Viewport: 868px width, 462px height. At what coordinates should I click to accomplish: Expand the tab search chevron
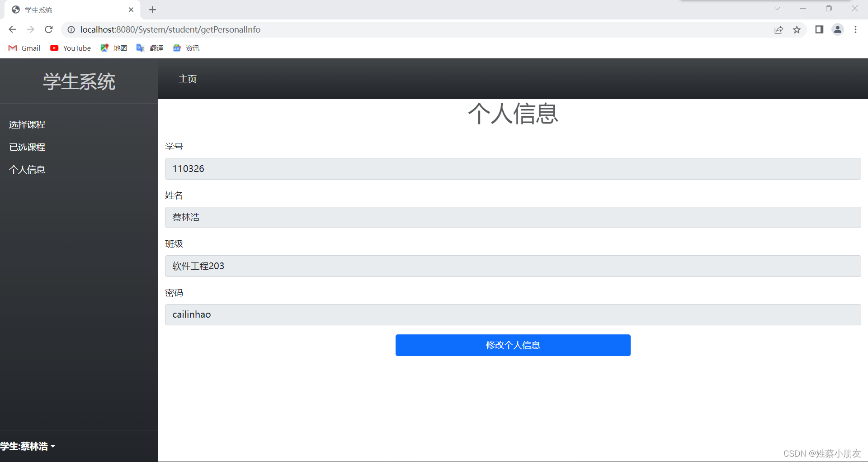(777, 9)
